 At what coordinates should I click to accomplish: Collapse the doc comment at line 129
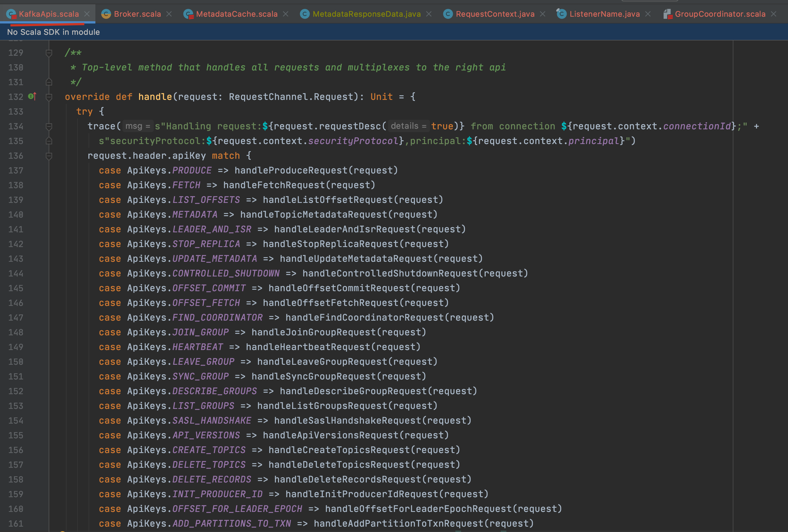click(49, 53)
